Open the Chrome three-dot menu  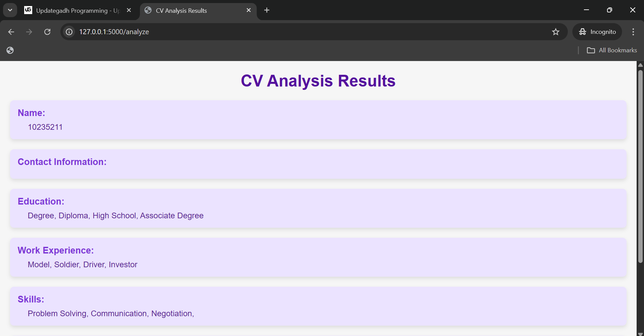click(633, 32)
